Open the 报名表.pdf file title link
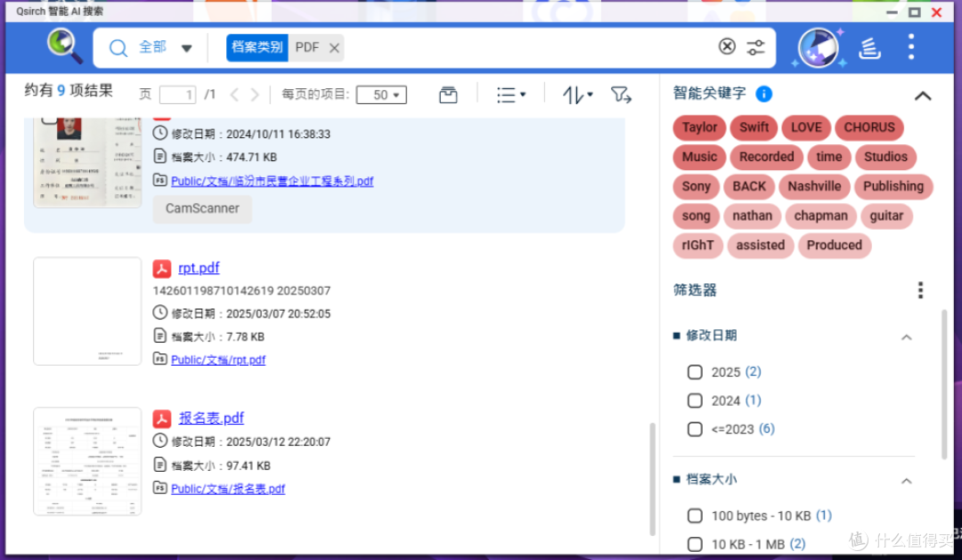Viewport: 962px width, 560px height. [x=211, y=418]
